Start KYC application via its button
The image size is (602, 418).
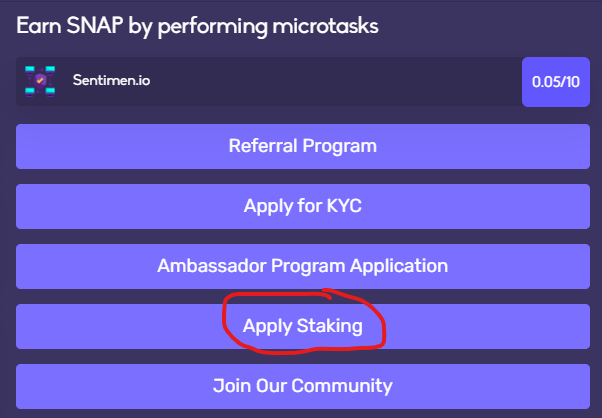[302, 206]
